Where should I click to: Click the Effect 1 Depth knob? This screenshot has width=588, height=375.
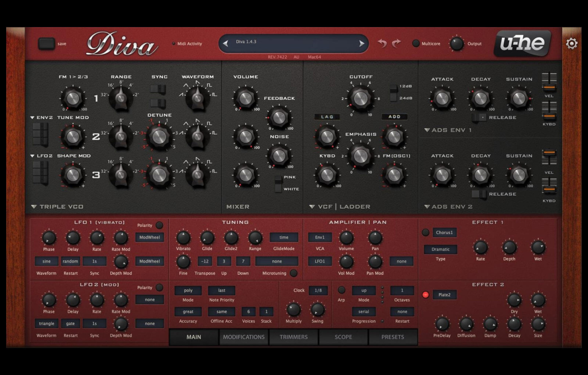tap(509, 247)
